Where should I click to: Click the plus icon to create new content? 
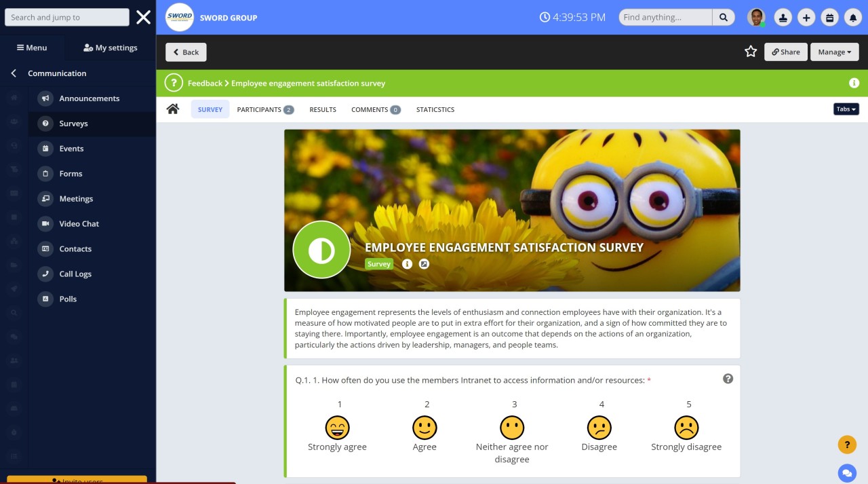click(806, 17)
